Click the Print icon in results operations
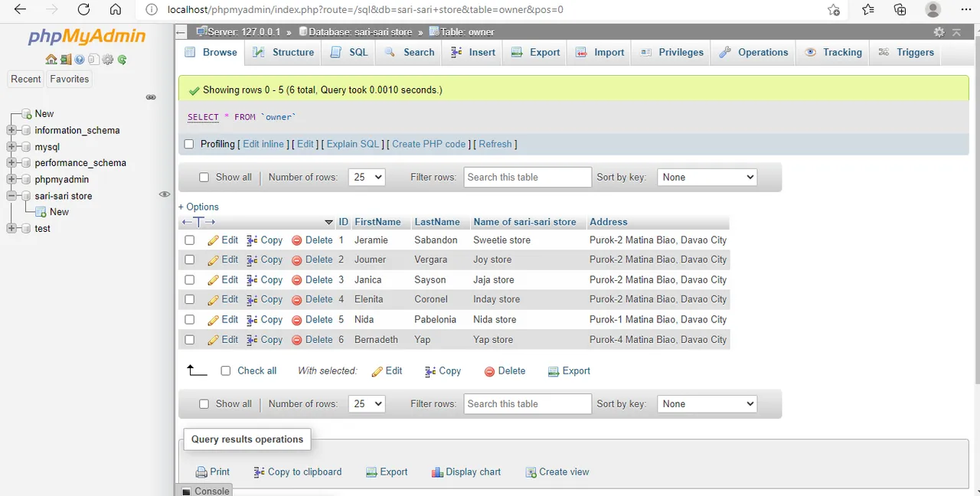 (x=201, y=472)
